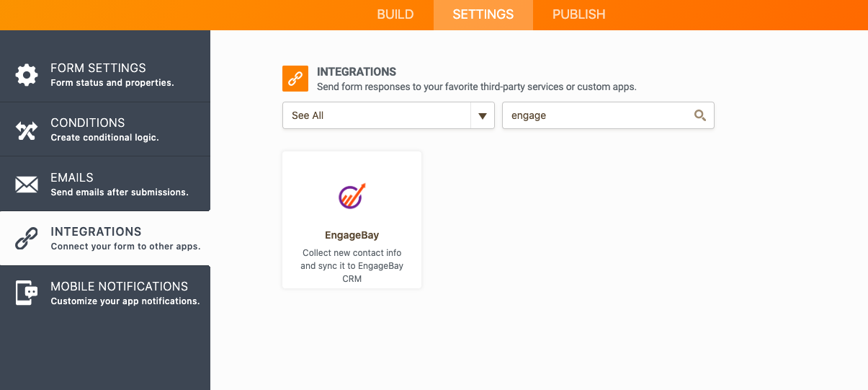Screen dimensions: 868x390
Task: Click the dropdown arrow beside See All
Action: (x=482, y=115)
